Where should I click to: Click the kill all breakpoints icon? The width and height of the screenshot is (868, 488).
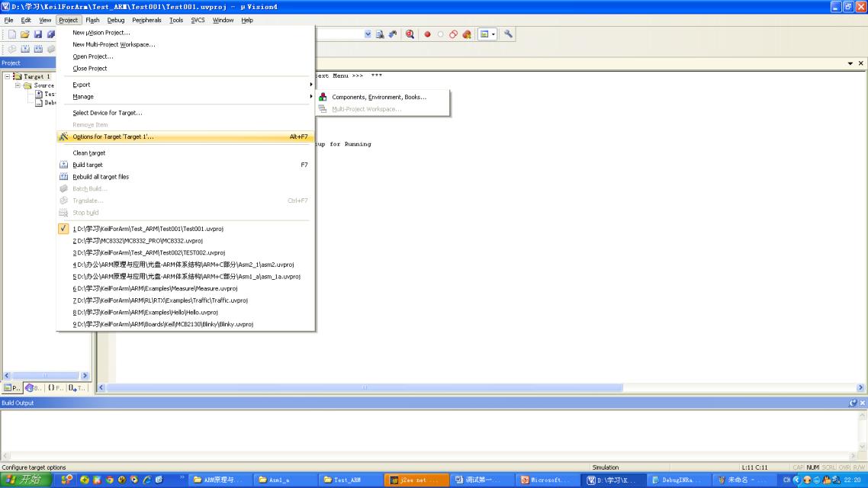[468, 34]
